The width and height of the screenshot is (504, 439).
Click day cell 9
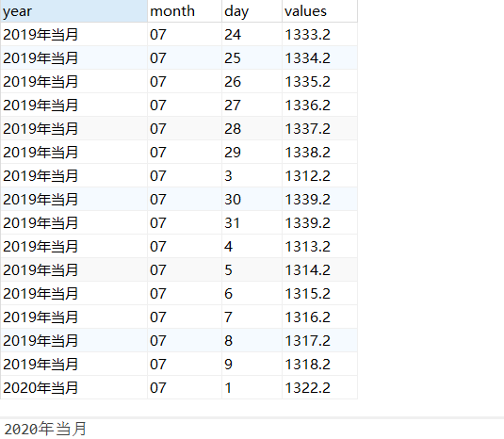[x=252, y=364]
